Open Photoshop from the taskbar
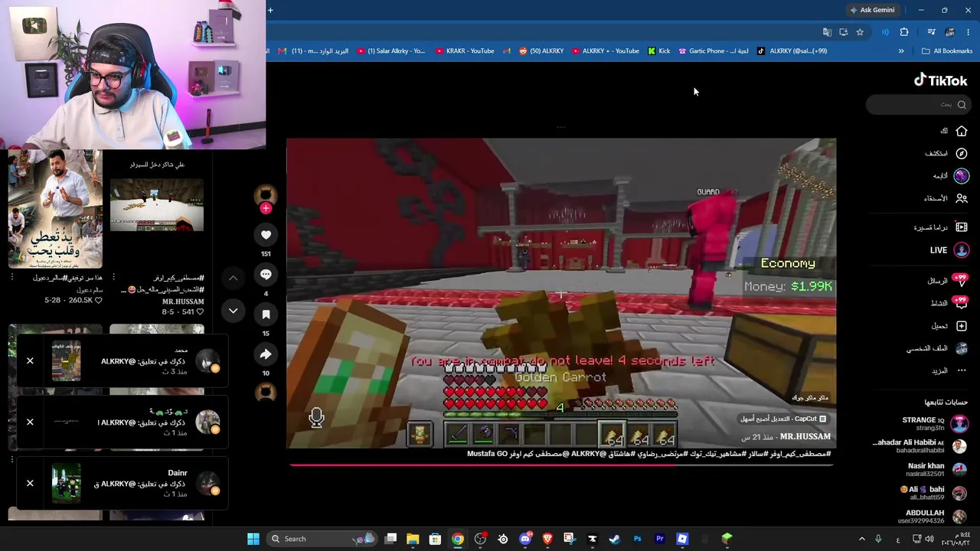Viewport: 980px width, 551px height. (637, 539)
